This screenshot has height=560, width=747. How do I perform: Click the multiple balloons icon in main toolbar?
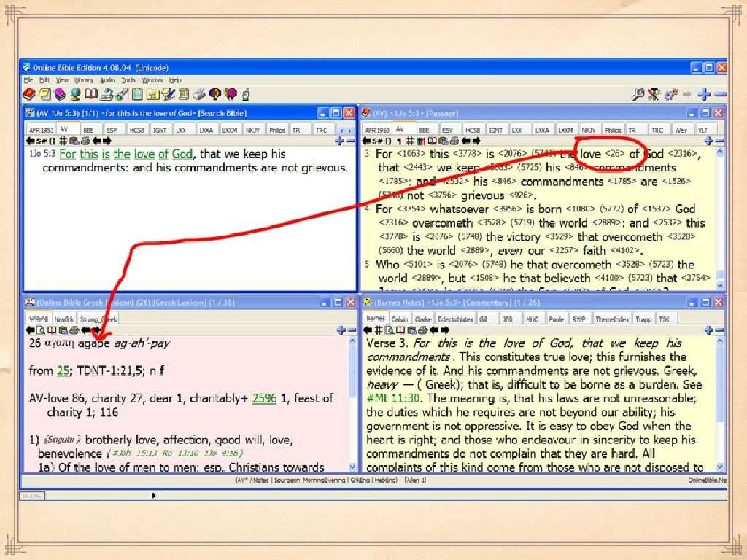(231, 94)
